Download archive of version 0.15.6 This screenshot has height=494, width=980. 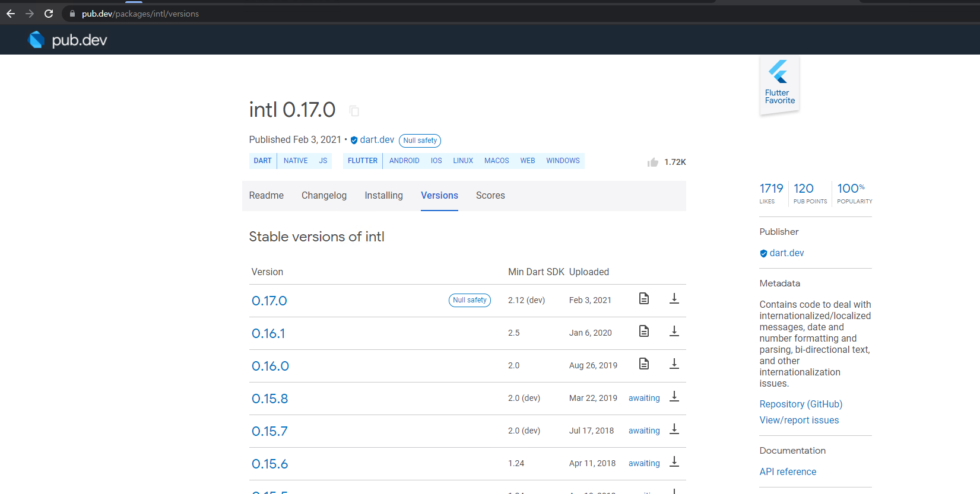pos(674,461)
